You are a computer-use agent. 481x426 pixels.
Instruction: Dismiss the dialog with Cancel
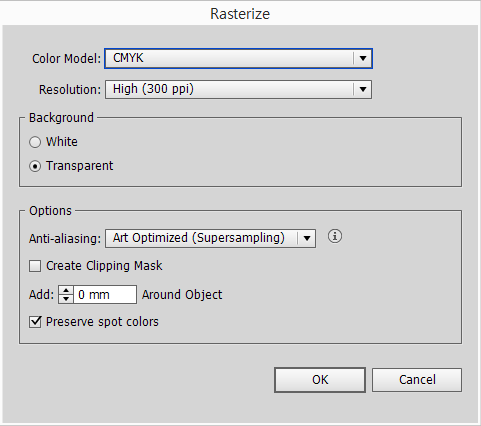(417, 380)
